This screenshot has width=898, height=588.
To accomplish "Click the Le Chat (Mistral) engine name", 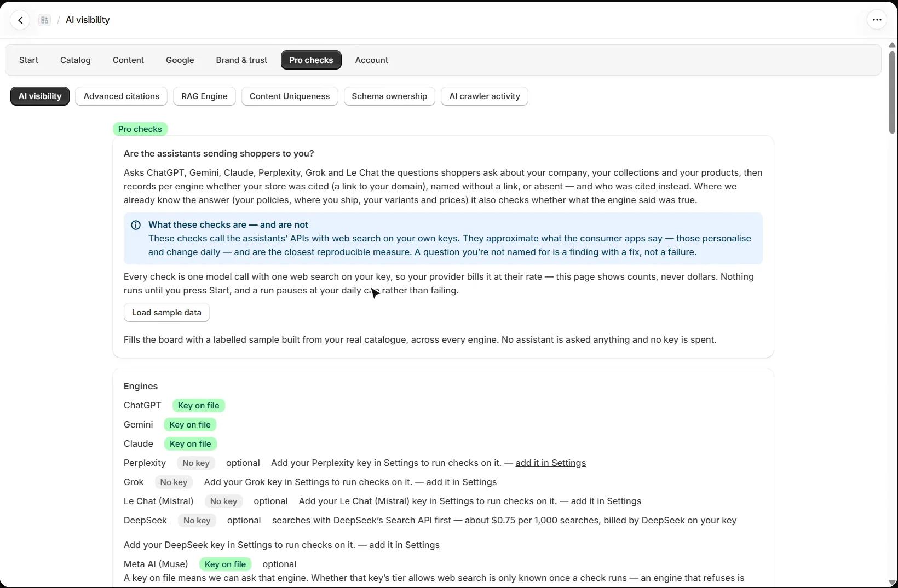I will [159, 501].
